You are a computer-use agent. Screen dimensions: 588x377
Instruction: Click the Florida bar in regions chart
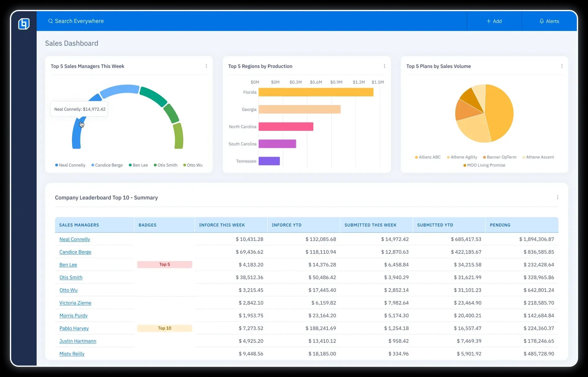(x=316, y=92)
